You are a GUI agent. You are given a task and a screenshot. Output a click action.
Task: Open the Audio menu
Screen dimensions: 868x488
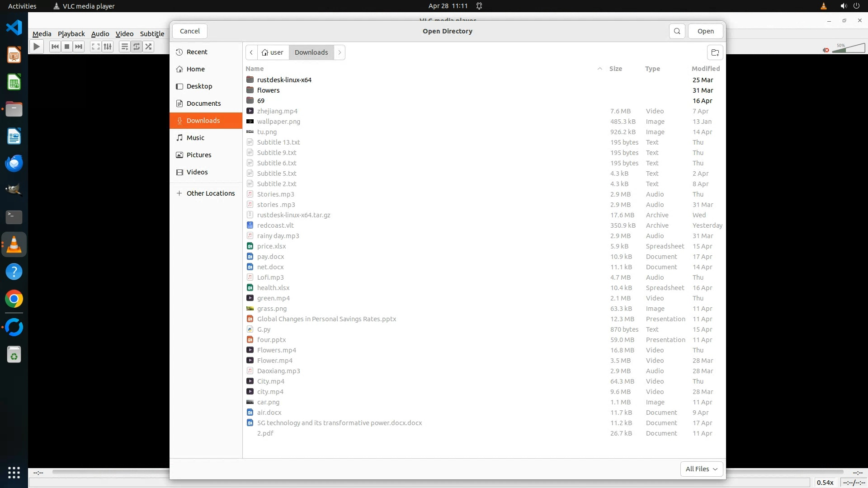pos(100,34)
